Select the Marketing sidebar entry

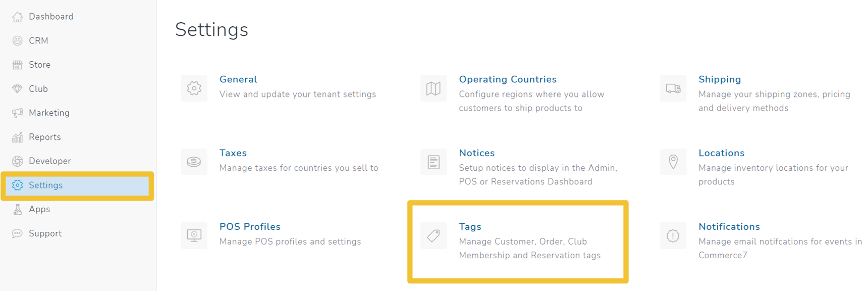49,113
